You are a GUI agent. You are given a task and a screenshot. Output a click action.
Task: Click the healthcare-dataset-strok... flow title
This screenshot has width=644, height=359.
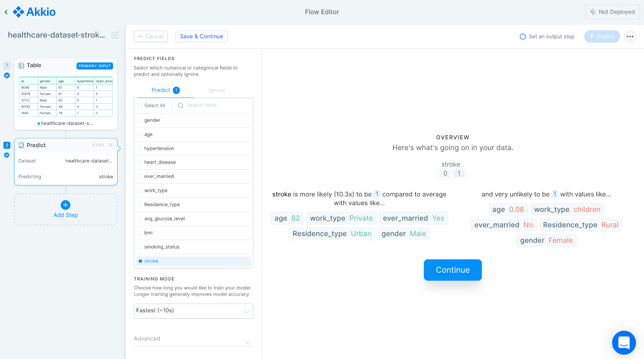pyautogui.click(x=56, y=35)
